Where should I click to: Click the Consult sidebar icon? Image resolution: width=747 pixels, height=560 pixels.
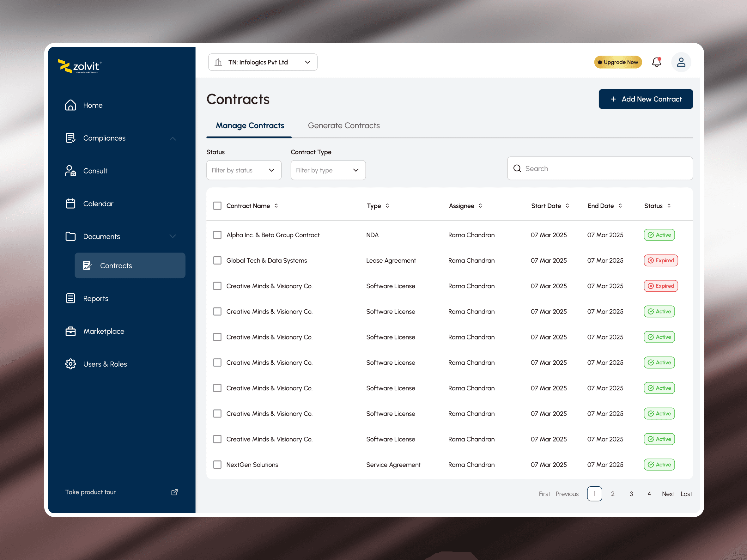click(x=70, y=171)
